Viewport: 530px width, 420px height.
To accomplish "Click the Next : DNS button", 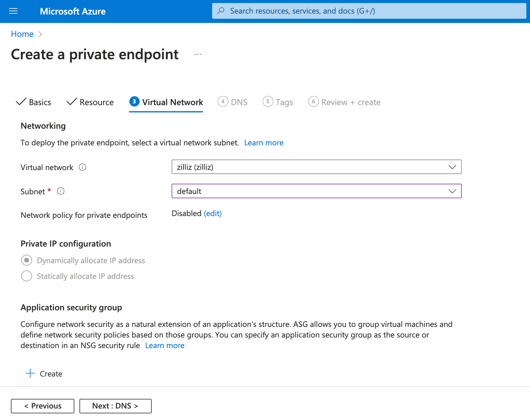I will (115, 406).
